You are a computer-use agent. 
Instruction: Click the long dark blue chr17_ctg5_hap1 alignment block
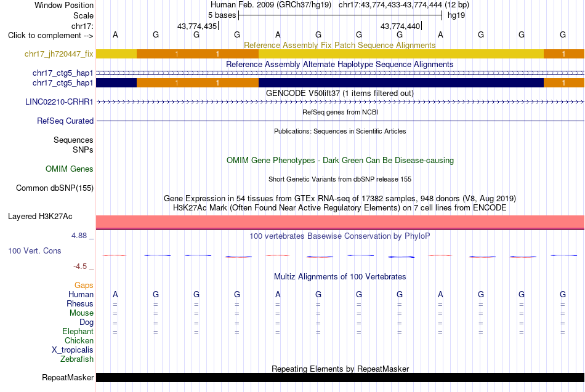(401, 83)
